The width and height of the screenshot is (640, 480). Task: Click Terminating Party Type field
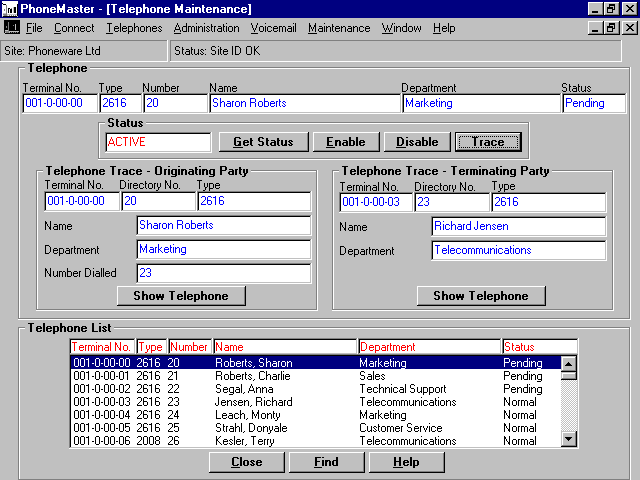[549, 202]
